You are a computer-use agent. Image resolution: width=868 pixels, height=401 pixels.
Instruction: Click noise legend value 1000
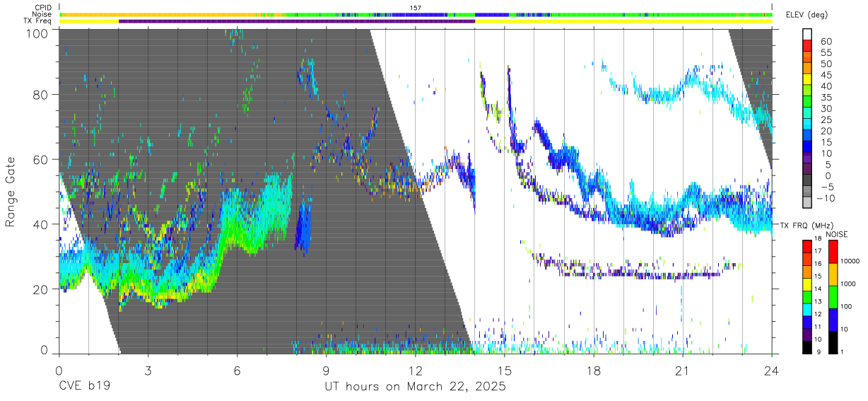(x=850, y=284)
